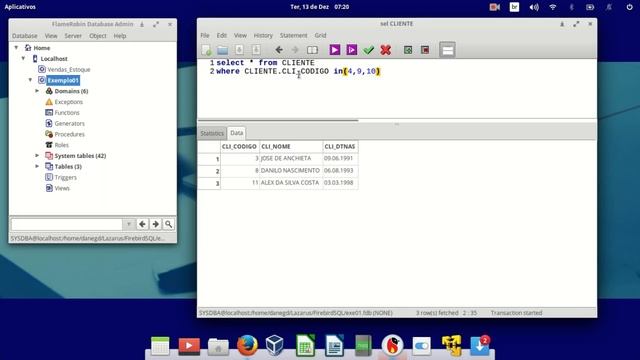
Task: Toggle the editor/result split view button
Action: coord(447,50)
